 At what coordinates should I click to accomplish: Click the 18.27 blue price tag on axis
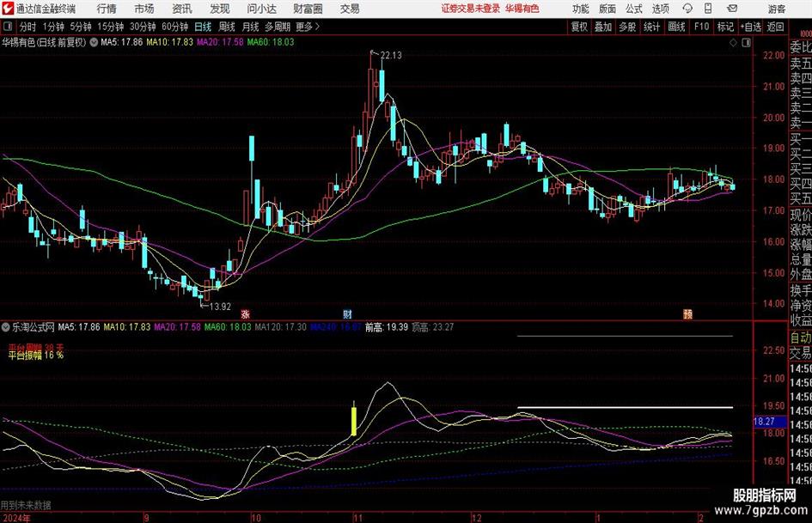[769, 422]
